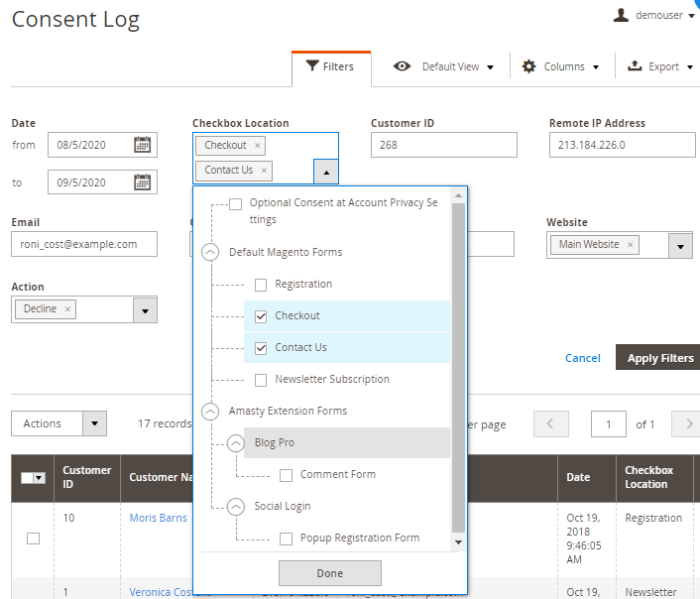Screen dimensions: 700x599
Task: Uncheck the Checkout option
Action: 261,316
